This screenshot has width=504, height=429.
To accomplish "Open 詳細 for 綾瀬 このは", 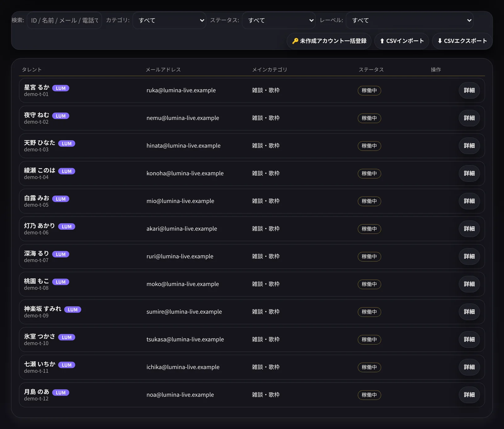I will [469, 173].
